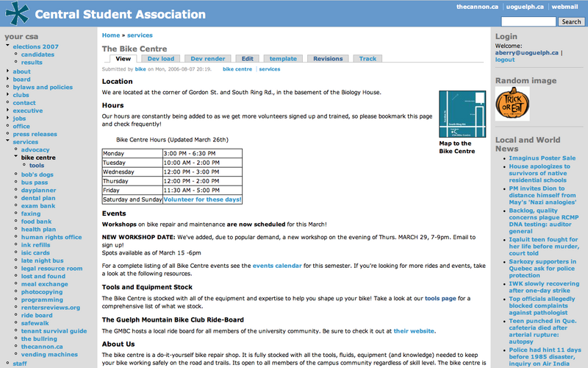The height and width of the screenshot is (368, 588).
Task: Open vending machines sidebar link
Action: click(49, 355)
